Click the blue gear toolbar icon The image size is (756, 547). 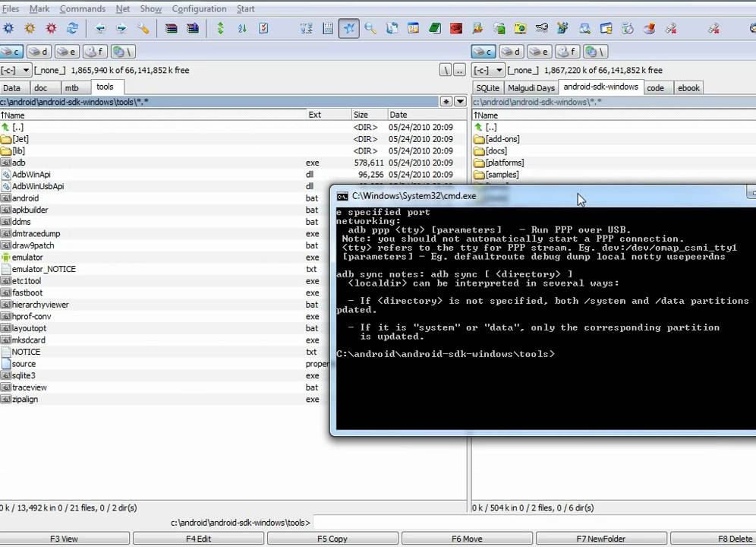[8, 28]
